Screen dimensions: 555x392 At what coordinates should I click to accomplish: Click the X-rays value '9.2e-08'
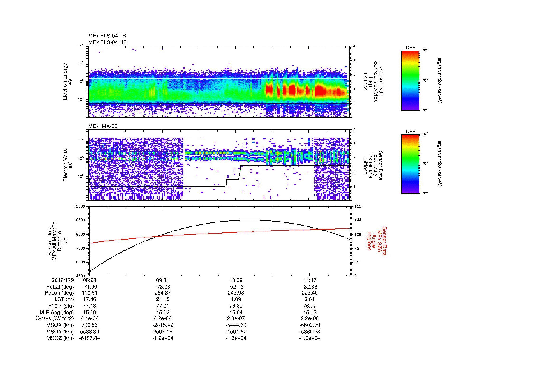pos(310,318)
